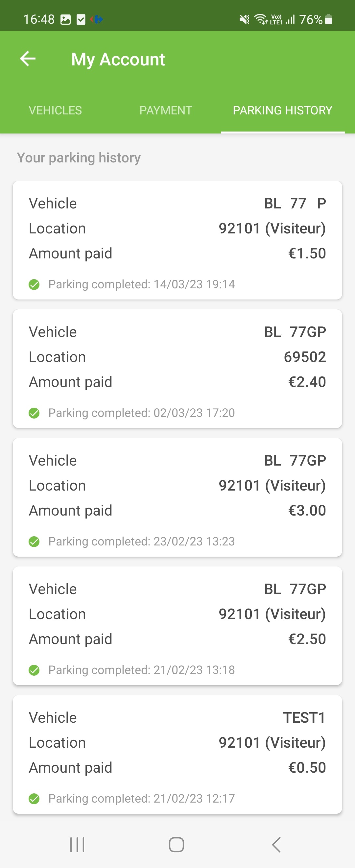Screen dimensions: 355x868
Task: Tap the My Account title
Action: point(118,59)
